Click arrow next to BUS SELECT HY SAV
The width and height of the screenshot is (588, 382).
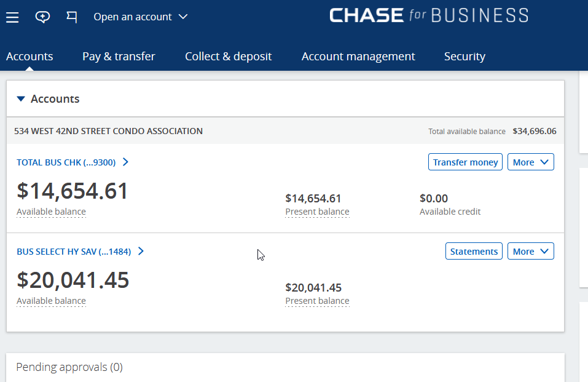pos(141,251)
